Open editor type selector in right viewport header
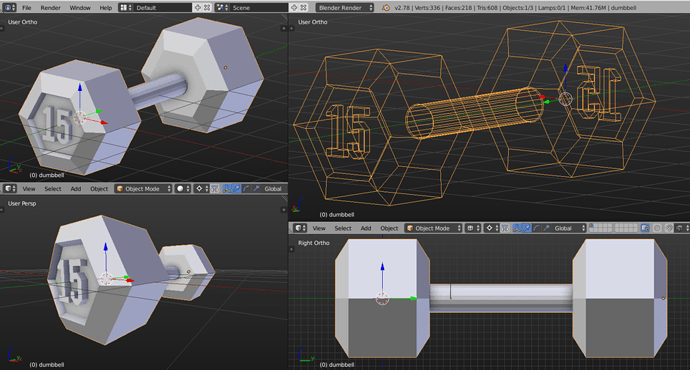The height and width of the screenshot is (370, 690). pos(300,228)
